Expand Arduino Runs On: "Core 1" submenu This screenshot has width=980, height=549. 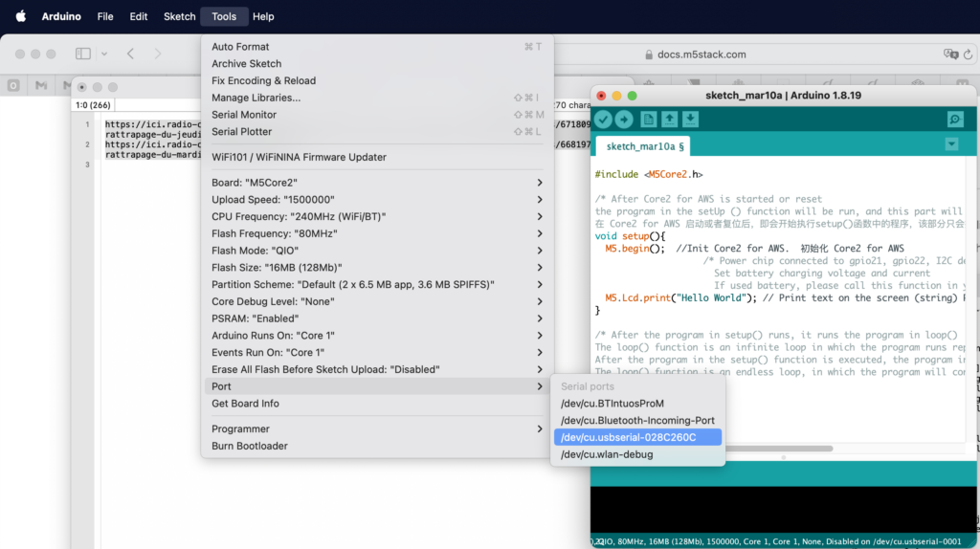coord(377,336)
